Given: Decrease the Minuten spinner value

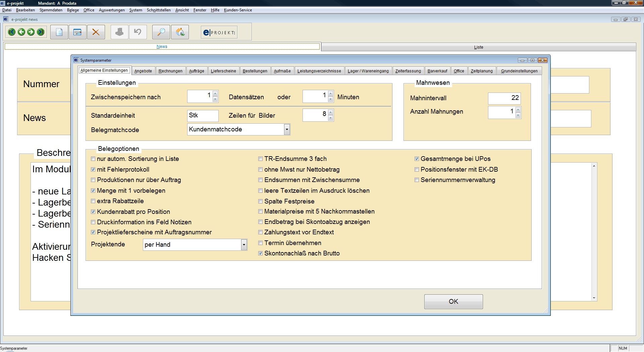Looking at the screenshot, I should pyautogui.click(x=331, y=99).
